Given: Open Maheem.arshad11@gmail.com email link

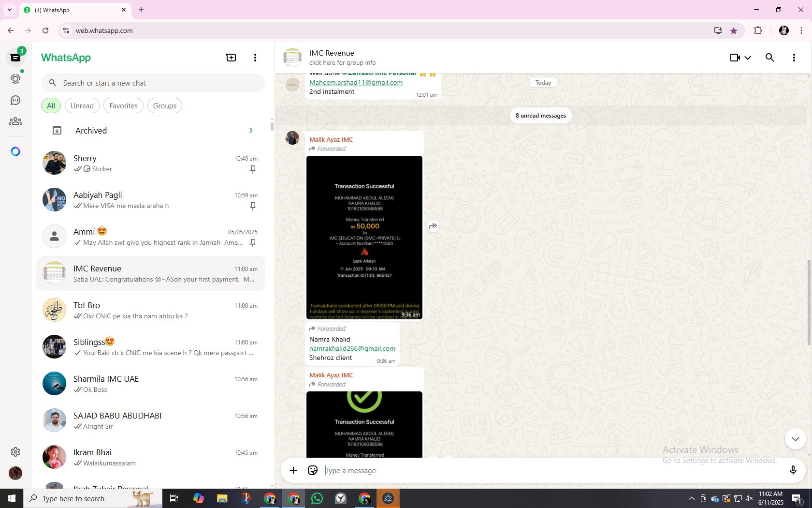Looking at the screenshot, I should [x=356, y=82].
